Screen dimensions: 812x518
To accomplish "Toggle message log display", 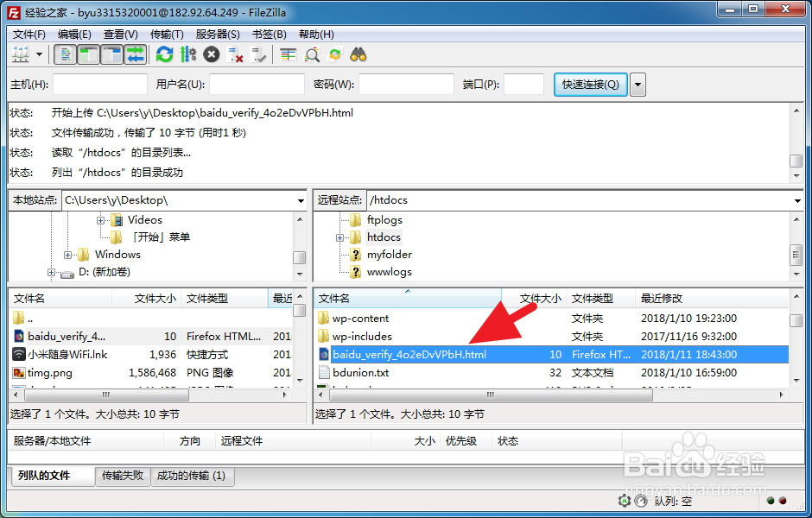I will [x=66, y=54].
